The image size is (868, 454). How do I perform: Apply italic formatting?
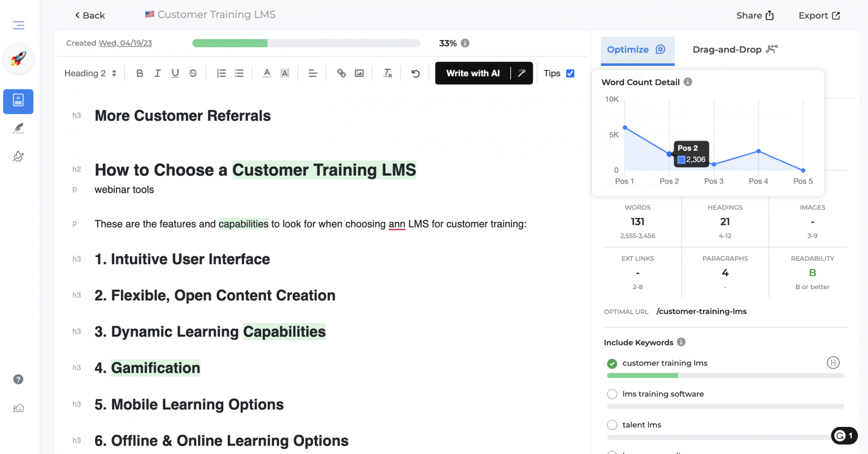(x=157, y=73)
